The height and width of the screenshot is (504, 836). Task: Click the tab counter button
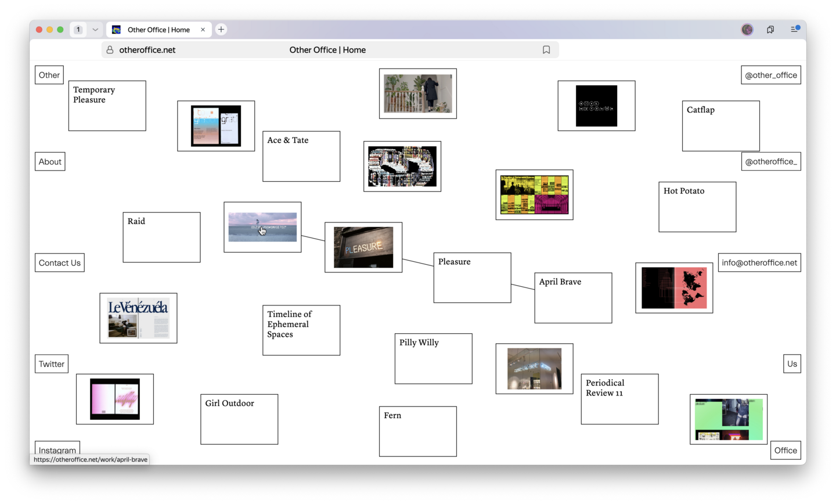click(78, 30)
